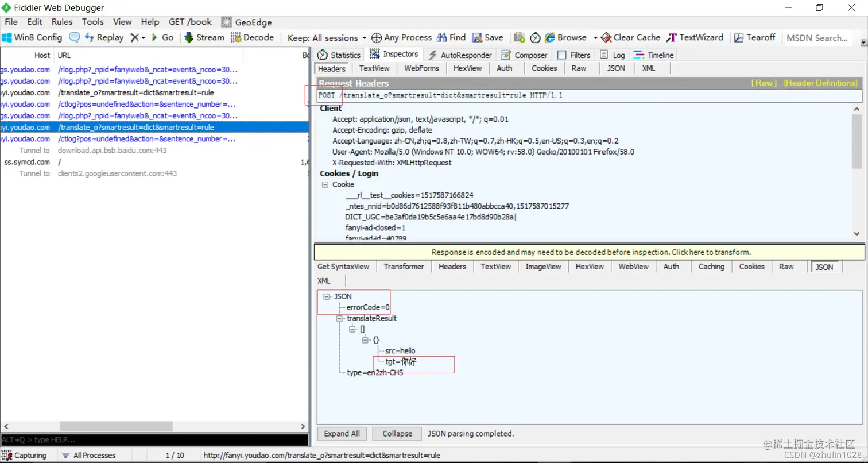
Task: Select the download.api.bsb.baidu.com:443 tunnel session
Action: point(155,151)
